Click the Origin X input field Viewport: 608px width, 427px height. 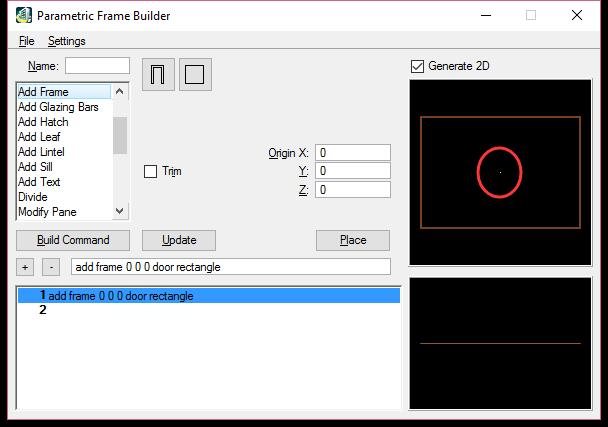tap(353, 152)
